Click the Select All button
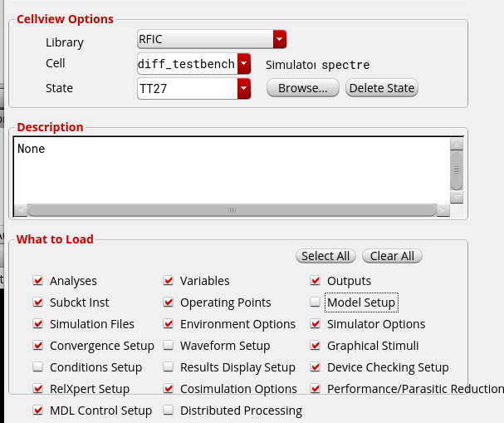The height and width of the screenshot is (423, 504). [x=325, y=256]
